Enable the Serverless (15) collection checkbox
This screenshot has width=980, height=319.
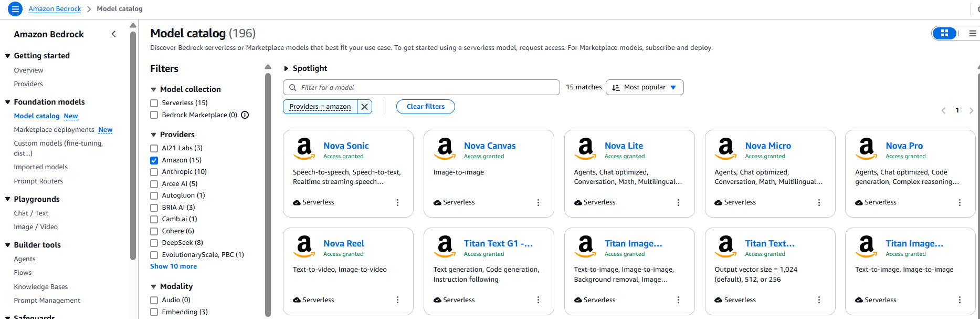click(x=154, y=103)
